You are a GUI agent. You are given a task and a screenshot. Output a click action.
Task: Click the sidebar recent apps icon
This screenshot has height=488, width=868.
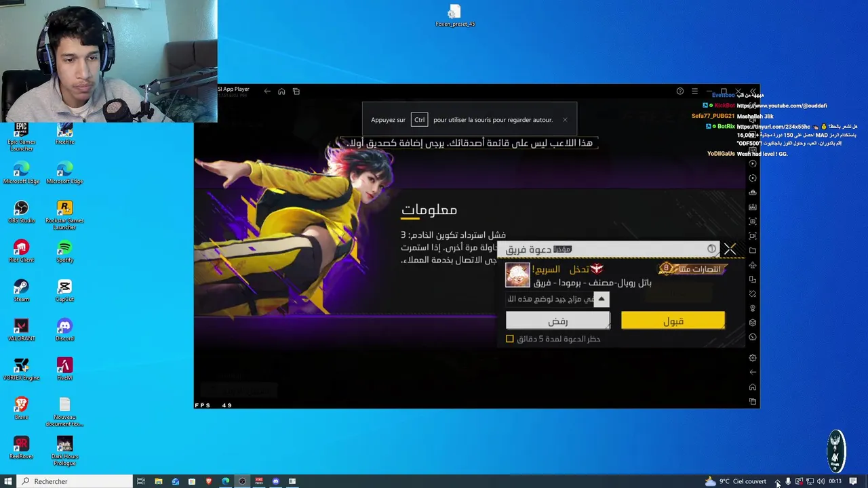753,401
